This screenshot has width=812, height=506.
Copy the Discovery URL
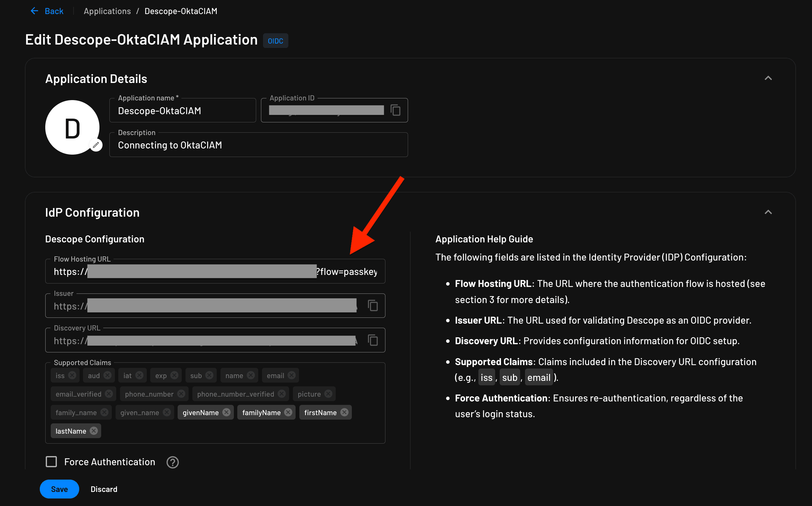tap(373, 340)
